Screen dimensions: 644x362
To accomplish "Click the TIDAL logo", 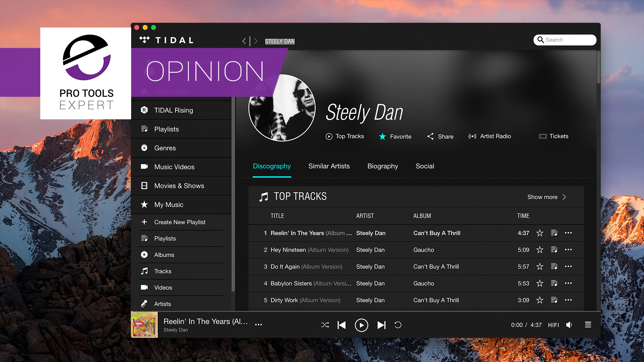I will click(x=167, y=40).
